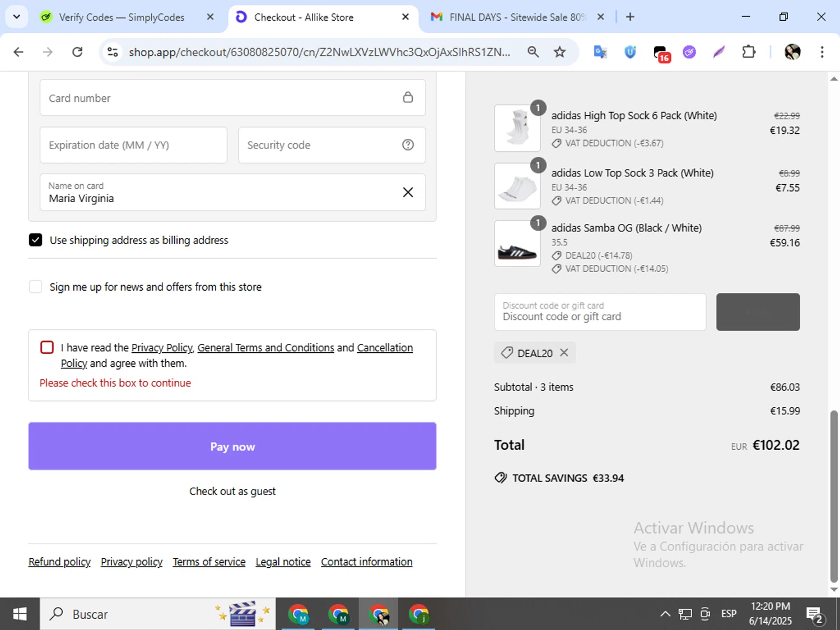840x630 pixels.
Task: Open Chrome three-dot menu
Action: [822, 52]
